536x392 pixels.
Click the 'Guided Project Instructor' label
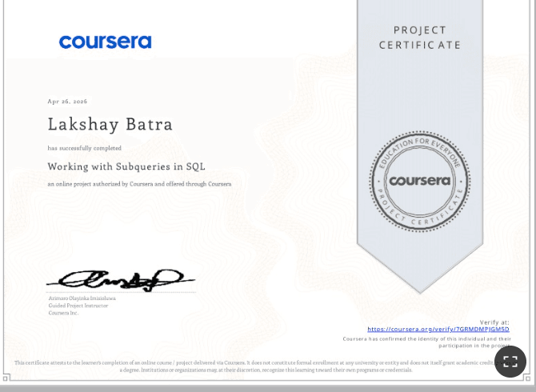[x=78, y=306]
